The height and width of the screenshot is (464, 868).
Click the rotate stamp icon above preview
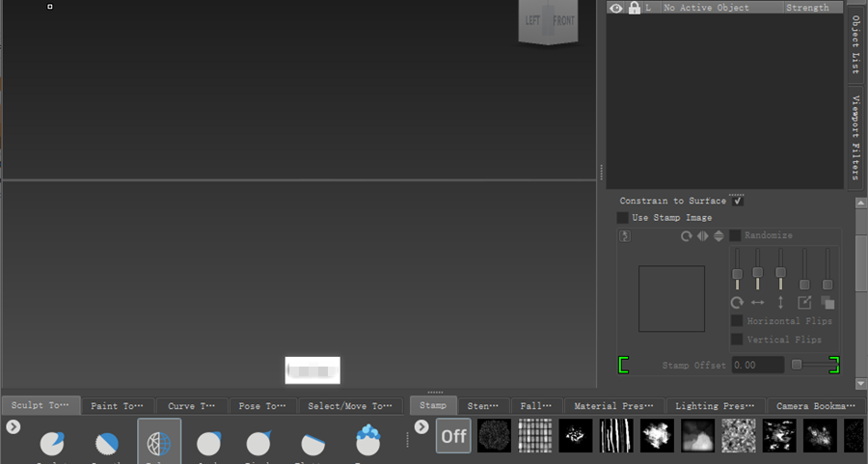click(687, 236)
